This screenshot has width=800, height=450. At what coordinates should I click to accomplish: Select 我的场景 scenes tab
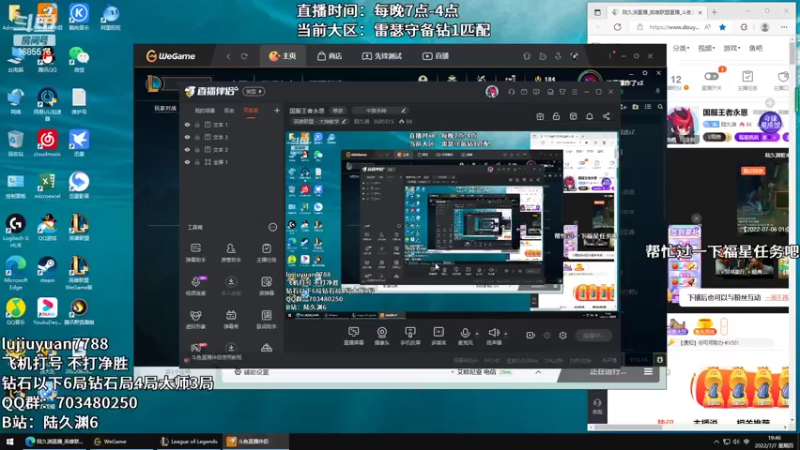[205, 111]
